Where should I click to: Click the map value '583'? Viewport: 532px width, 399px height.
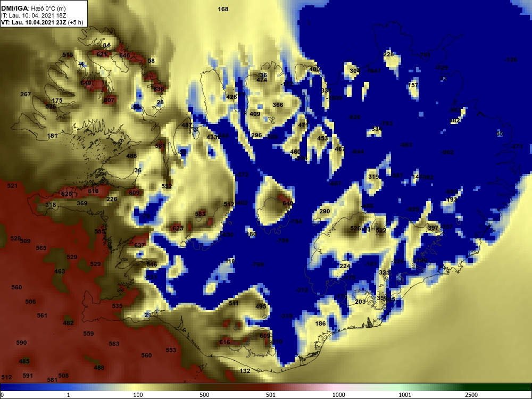(201, 214)
